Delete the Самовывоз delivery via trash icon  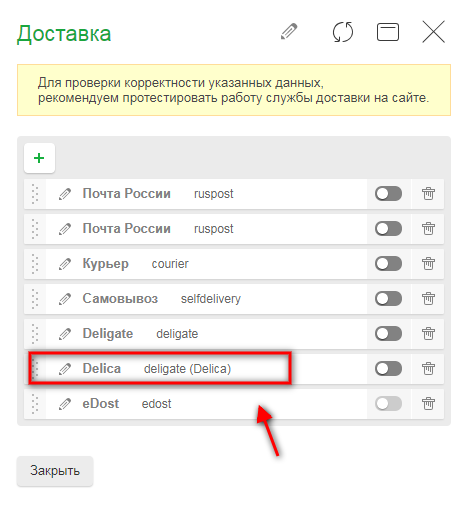tap(428, 298)
